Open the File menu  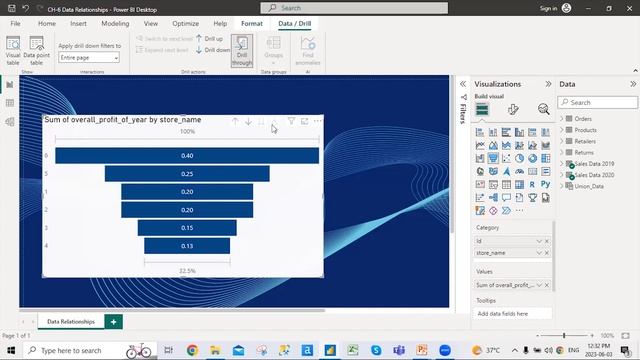point(16,24)
